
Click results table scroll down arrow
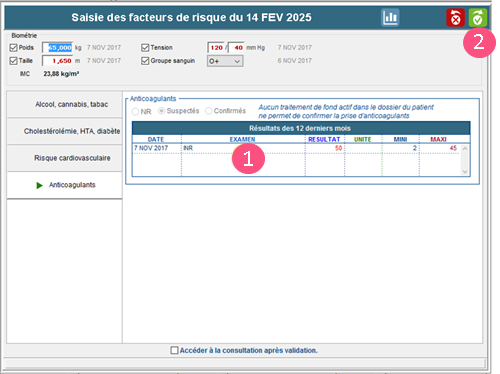coord(465,172)
